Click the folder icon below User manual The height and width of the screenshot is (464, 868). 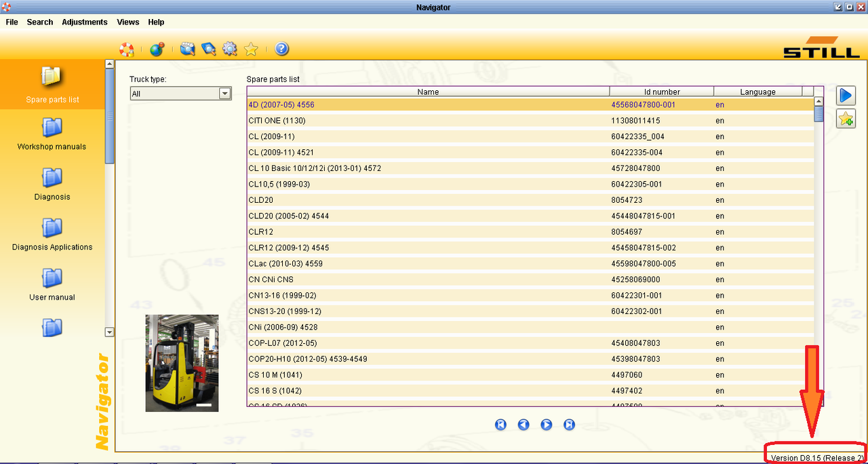pos(52,328)
